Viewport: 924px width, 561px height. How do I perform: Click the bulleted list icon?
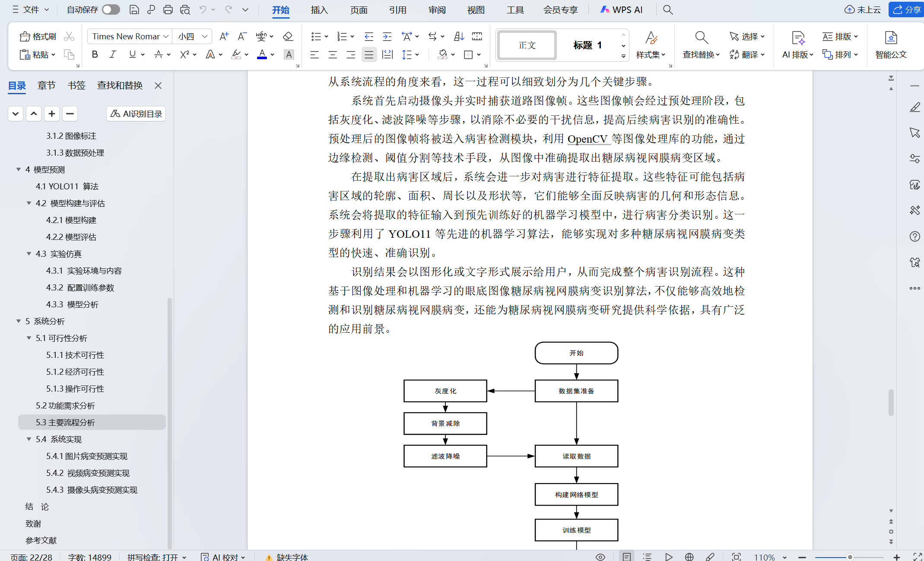316,37
